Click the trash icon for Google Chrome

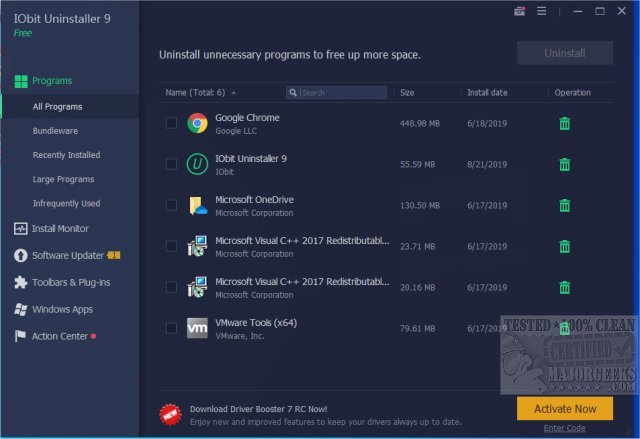pyautogui.click(x=565, y=123)
